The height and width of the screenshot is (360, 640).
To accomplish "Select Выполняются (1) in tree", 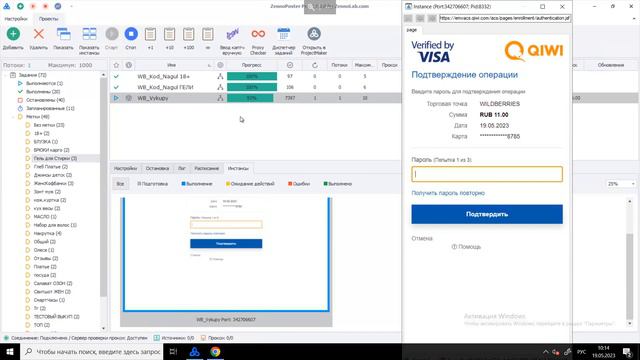I will [x=44, y=83].
